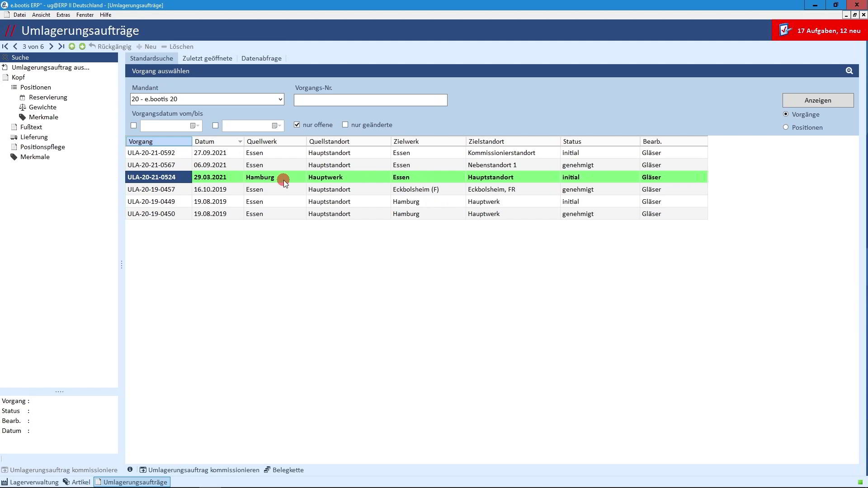868x488 pixels.
Task: Select the Standardsuche tab
Action: click(151, 58)
